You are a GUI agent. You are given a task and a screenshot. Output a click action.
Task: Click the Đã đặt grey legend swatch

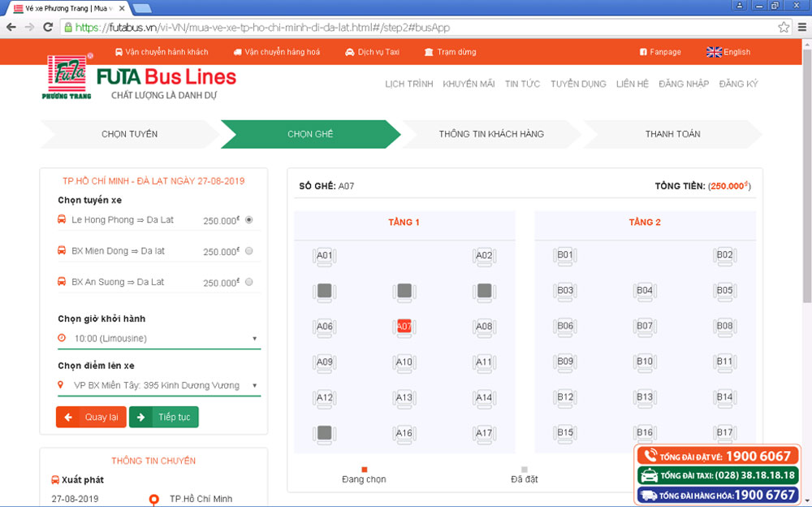coord(524,469)
